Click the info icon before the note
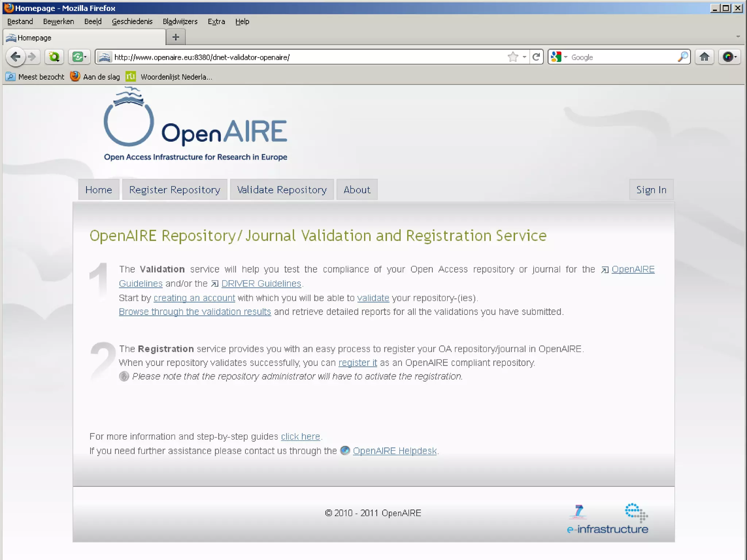The image size is (747, 560). point(124,376)
